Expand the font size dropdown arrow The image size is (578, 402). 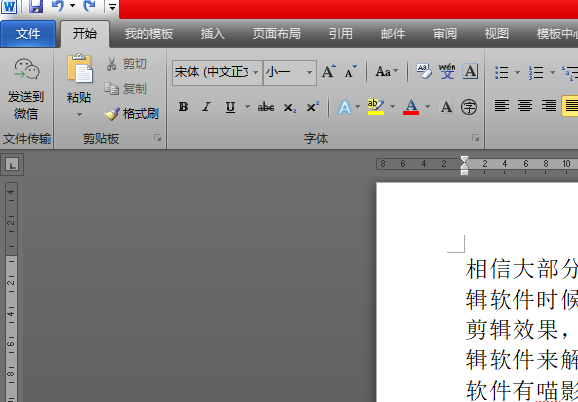(x=310, y=72)
